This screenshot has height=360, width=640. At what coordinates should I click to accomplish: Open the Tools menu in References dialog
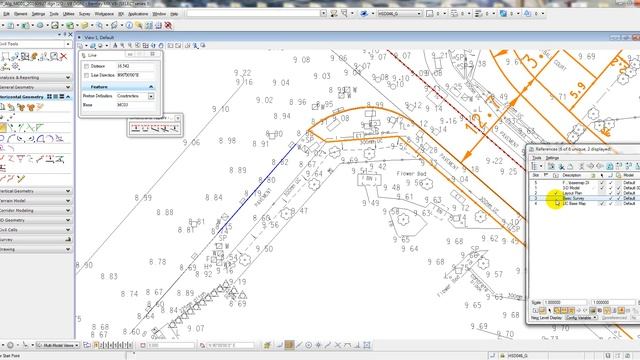(x=537, y=158)
